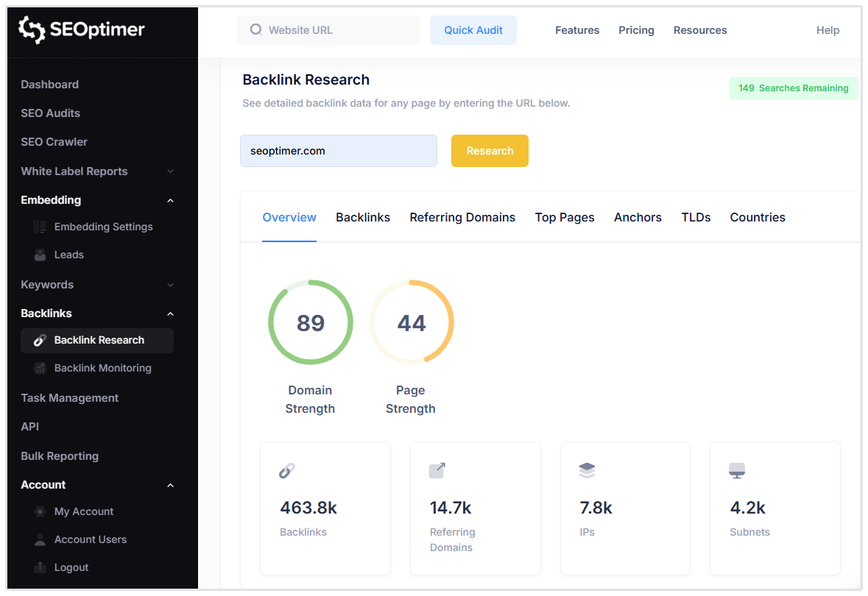The height and width of the screenshot is (596, 868).
Task: Expand the White Label Reports chevron
Action: tap(171, 171)
